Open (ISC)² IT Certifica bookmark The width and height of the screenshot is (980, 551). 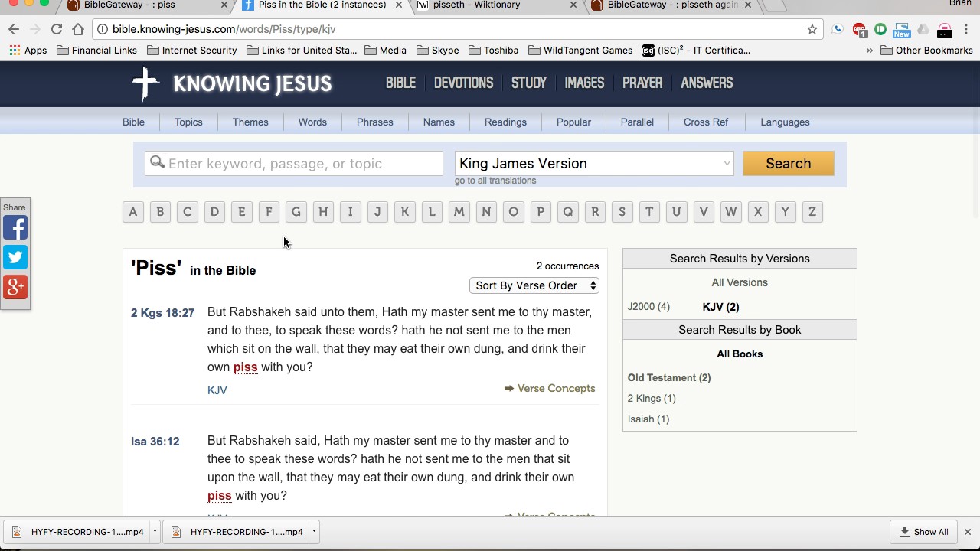(x=696, y=51)
